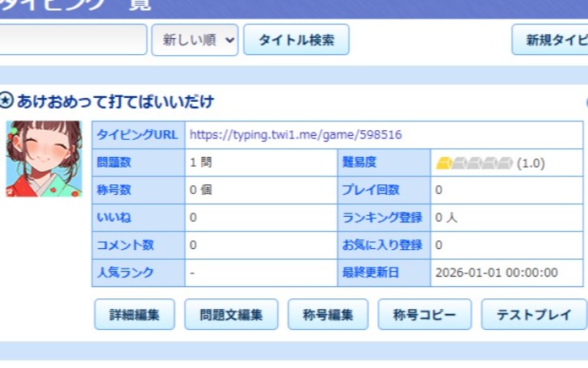This screenshot has height=368, width=588.
Task: Click the タイピングURL label cell
Action: [138, 135]
